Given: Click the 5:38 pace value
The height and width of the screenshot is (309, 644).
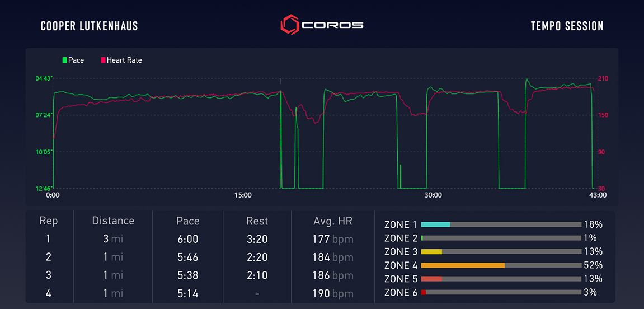Looking at the screenshot, I should pyautogui.click(x=187, y=275).
